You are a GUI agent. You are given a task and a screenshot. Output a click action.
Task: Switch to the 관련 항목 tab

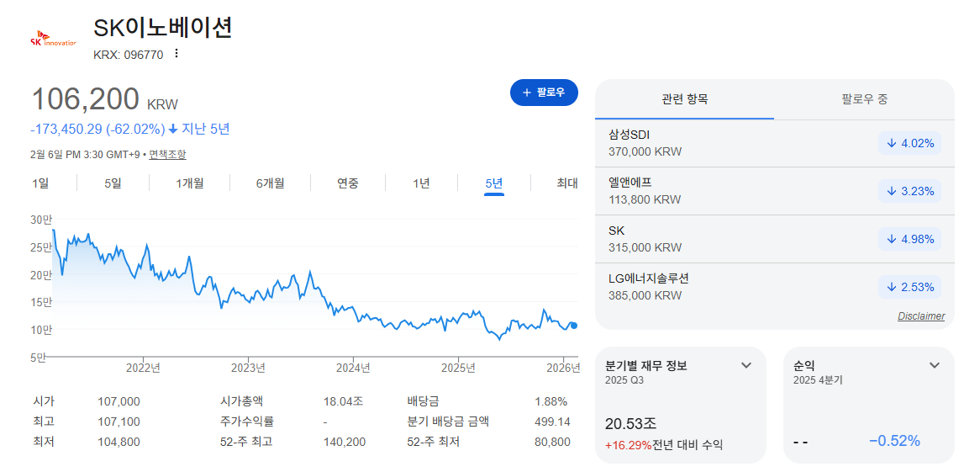684,99
